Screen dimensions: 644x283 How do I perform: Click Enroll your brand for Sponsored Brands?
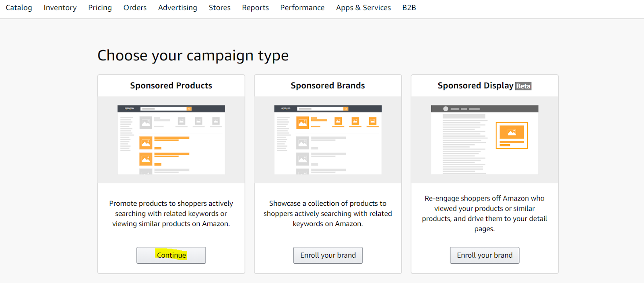click(328, 255)
